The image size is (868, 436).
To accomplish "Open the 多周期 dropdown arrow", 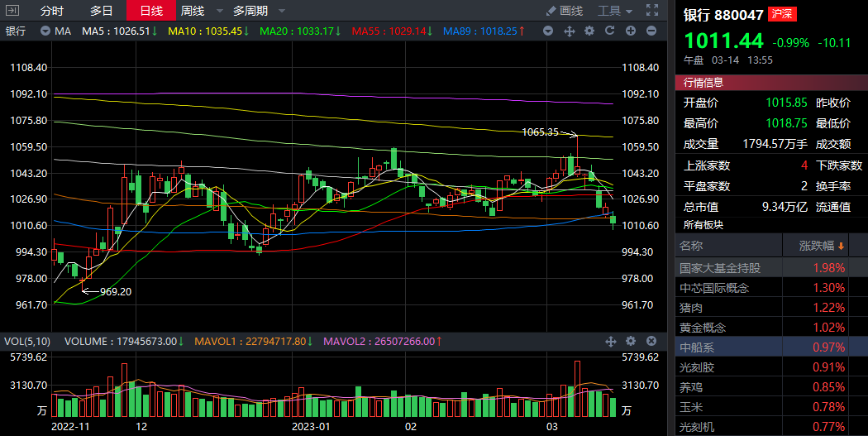I will (281, 12).
